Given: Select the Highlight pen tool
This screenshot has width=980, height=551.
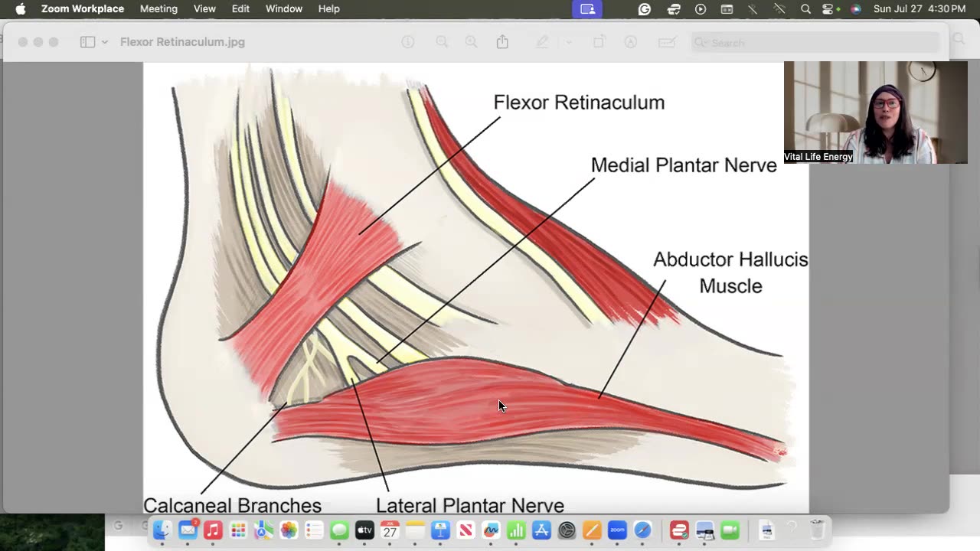Looking at the screenshot, I should click(x=542, y=42).
